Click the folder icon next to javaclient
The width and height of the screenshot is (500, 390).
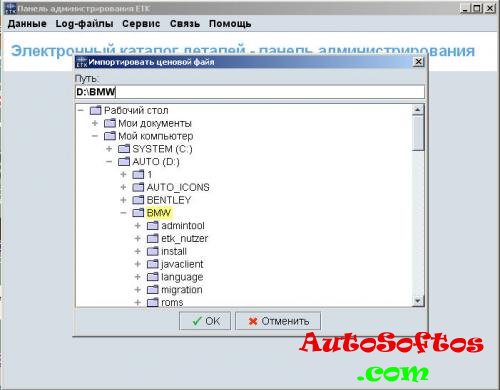pyautogui.click(x=153, y=264)
